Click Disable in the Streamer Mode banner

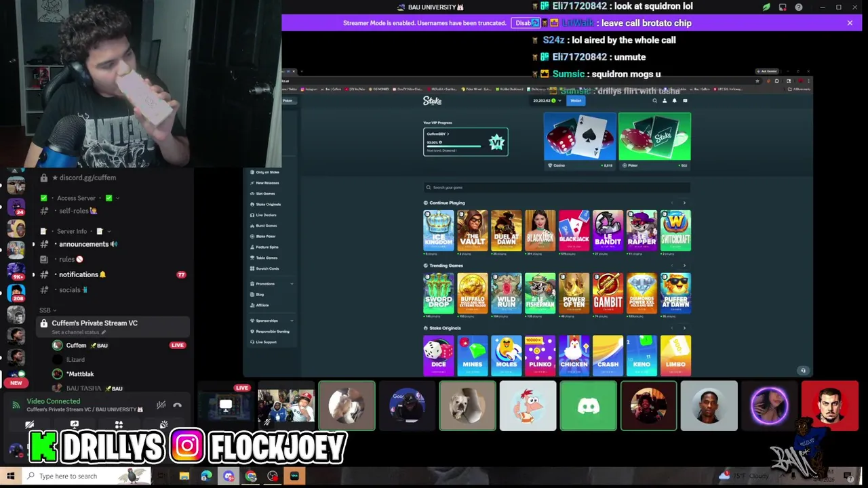point(526,23)
